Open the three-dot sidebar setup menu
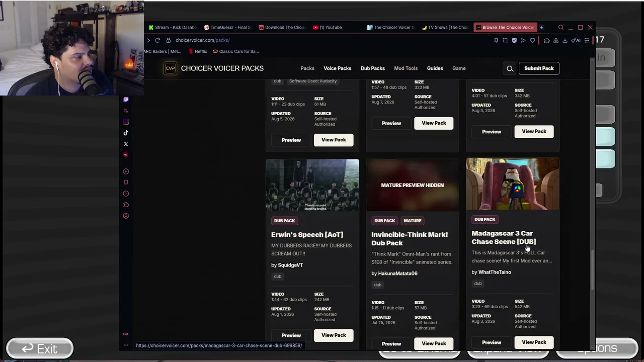 pos(126,345)
